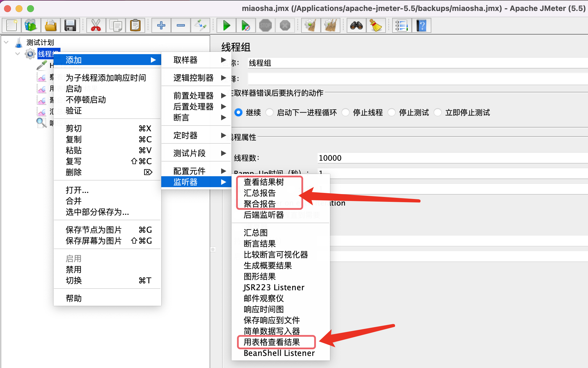588x368 pixels.
Task: Click the Copy toolbar icon
Action: click(115, 26)
